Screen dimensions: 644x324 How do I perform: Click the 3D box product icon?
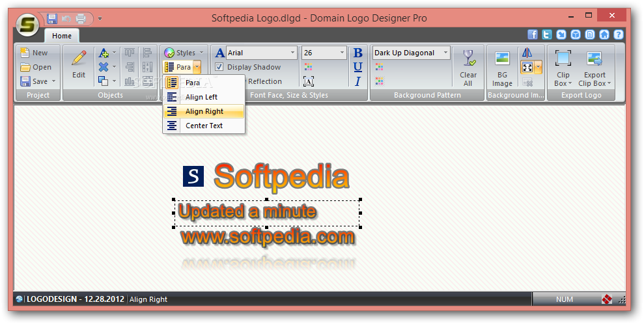(x=576, y=34)
